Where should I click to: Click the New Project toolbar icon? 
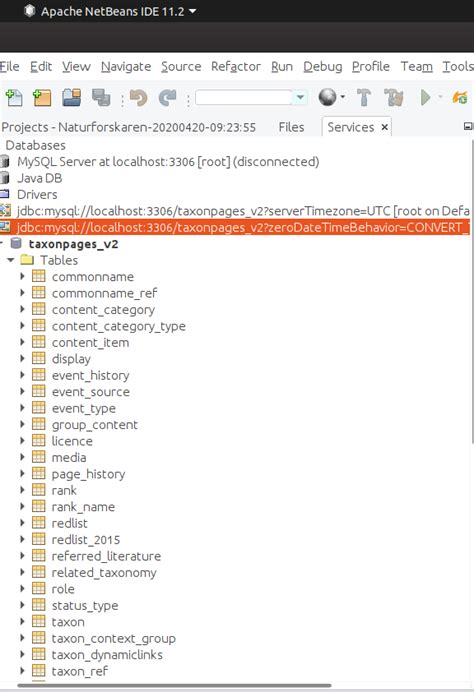point(42,98)
